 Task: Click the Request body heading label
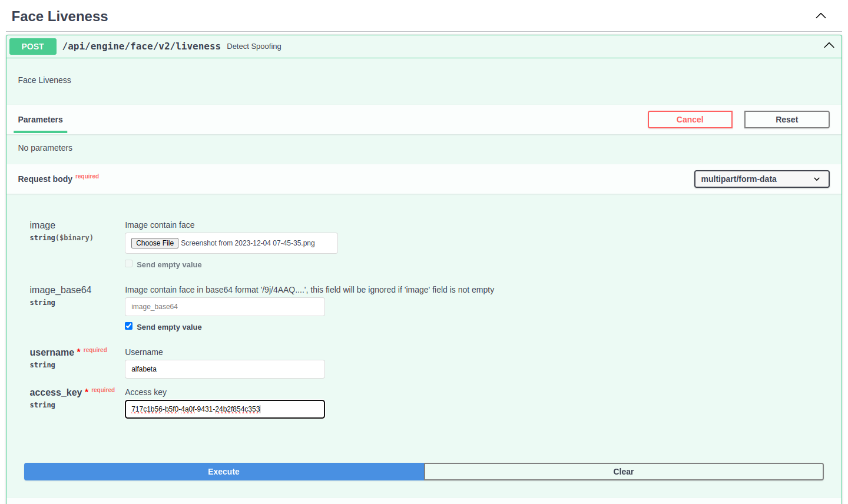pyautogui.click(x=45, y=179)
